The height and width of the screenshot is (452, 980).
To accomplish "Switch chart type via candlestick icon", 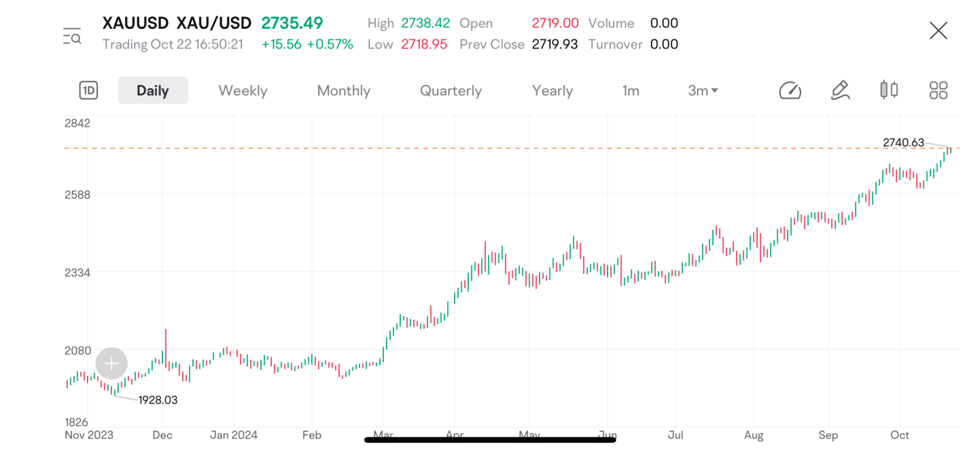I will [x=889, y=90].
